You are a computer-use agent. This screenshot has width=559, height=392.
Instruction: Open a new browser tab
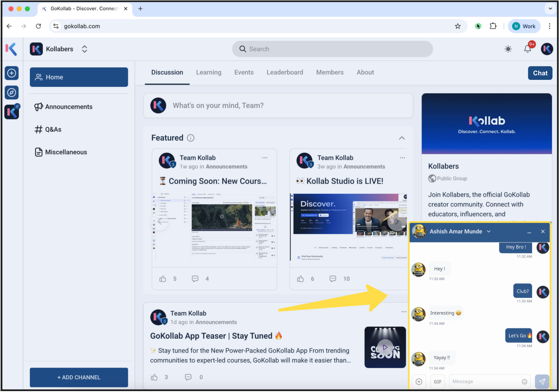pos(140,9)
